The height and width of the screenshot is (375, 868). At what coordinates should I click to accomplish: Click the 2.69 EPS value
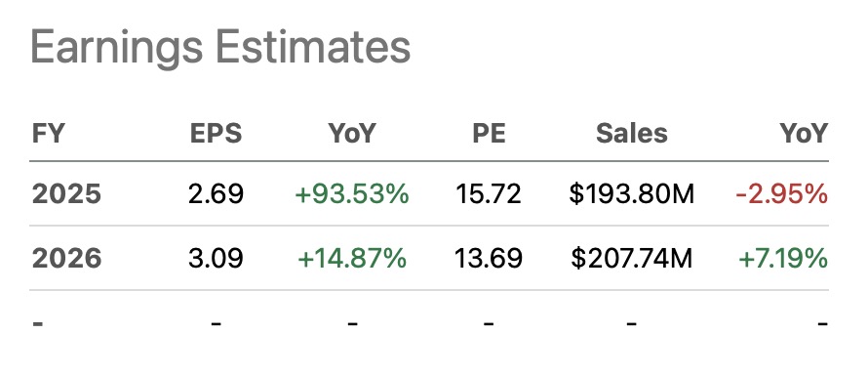click(216, 194)
